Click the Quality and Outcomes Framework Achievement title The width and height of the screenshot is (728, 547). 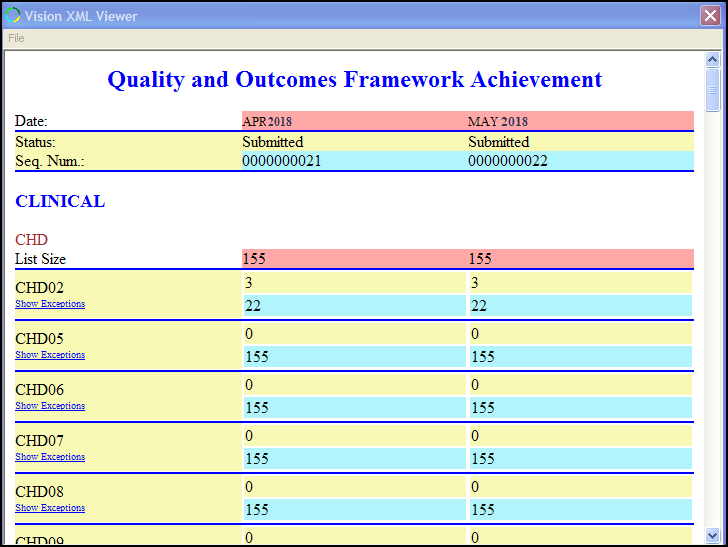click(354, 80)
